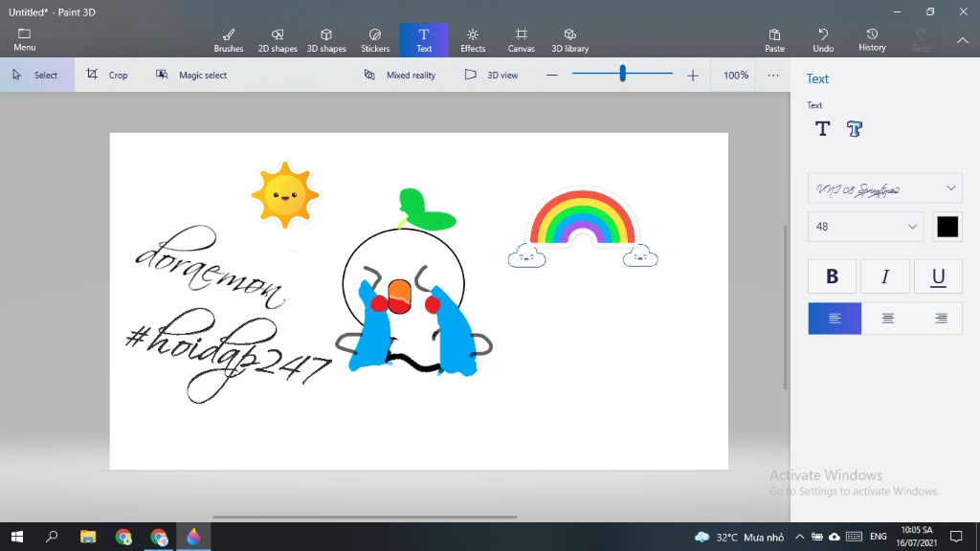The width and height of the screenshot is (980, 551).
Task: Choose the Crop tool
Action: click(107, 75)
